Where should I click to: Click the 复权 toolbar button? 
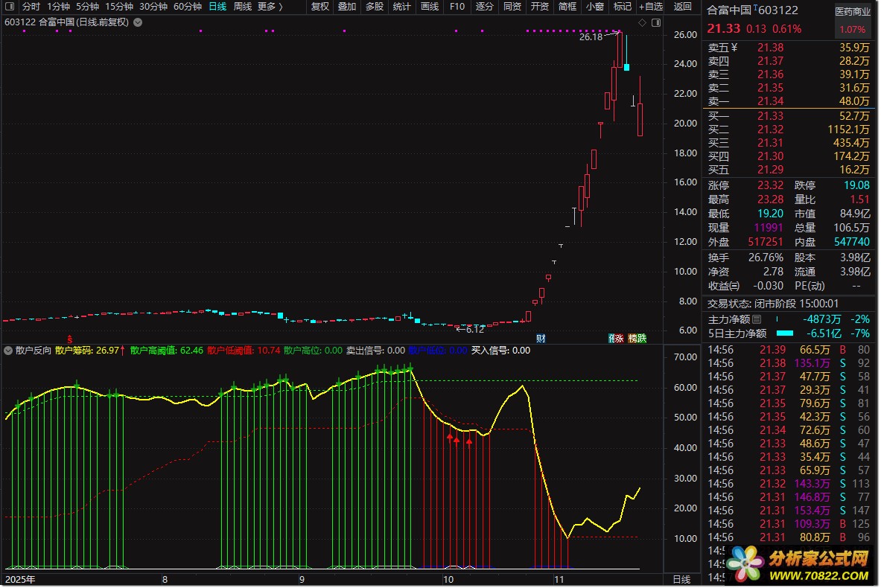click(x=319, y=7)
